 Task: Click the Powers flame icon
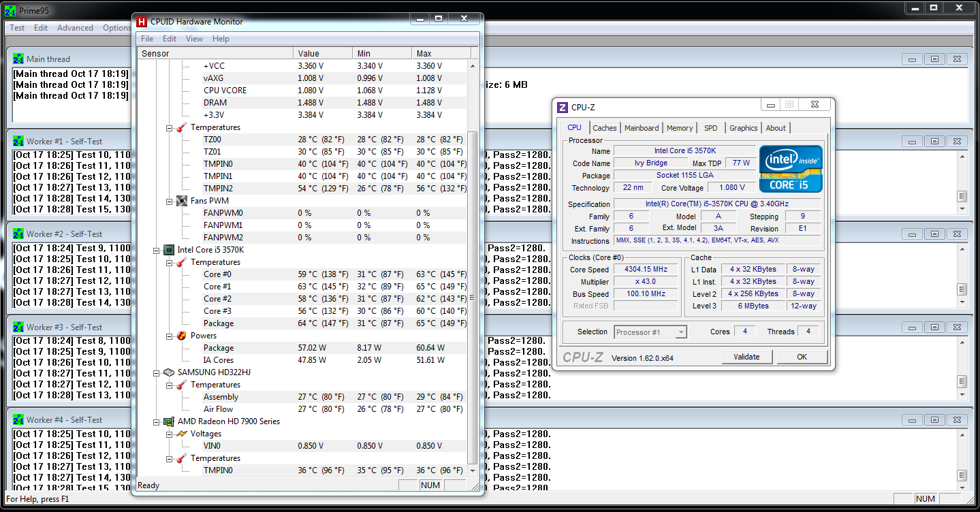coord(181,336)
